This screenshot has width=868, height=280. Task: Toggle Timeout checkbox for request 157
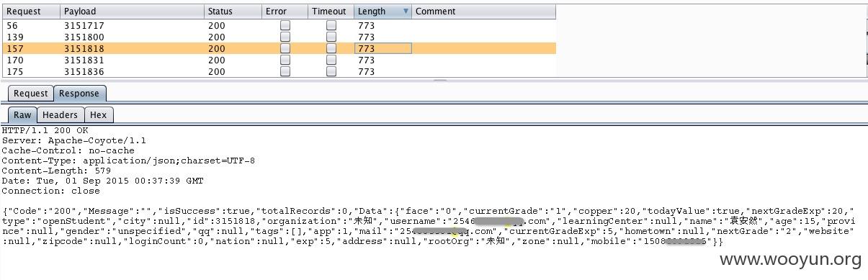point(331,48)
